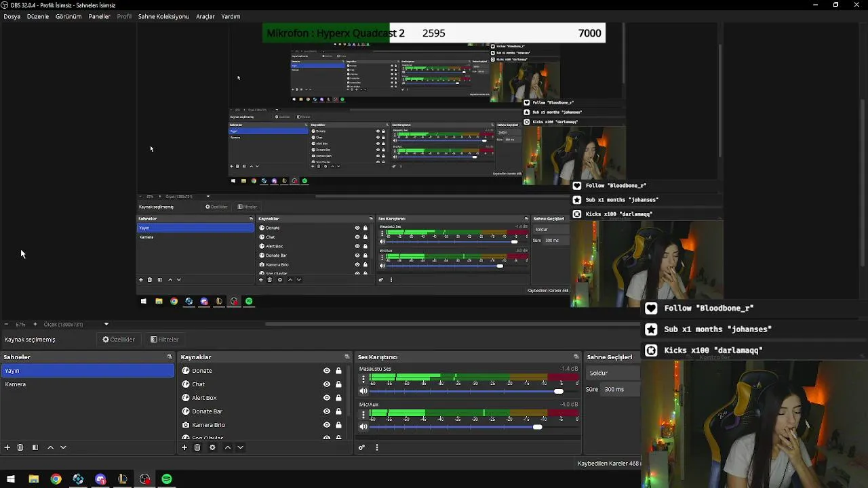This screenshot has width=868, height=488.
Task: Remove selected source with Kaynaklar trash icon
Action: pos(197,447)
